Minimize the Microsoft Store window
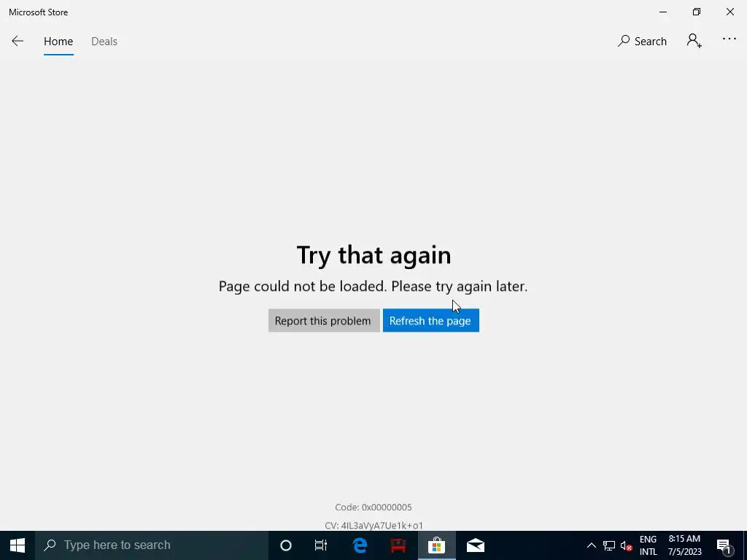Image resolution: width=747 pixels, height=560 pixels. pyautogui.click(x=662, y=12)
